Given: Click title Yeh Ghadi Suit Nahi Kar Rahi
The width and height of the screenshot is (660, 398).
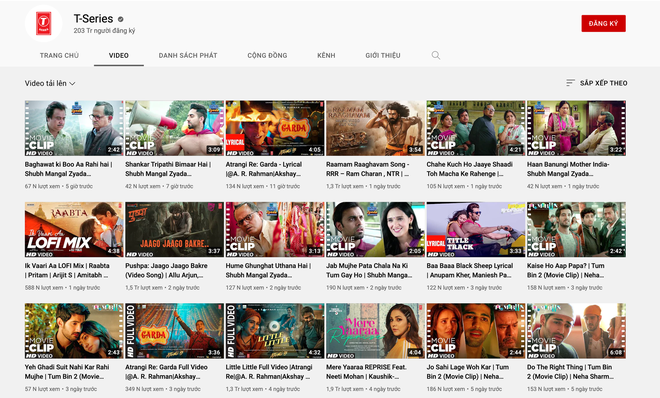Looking at the screenshot, I should tap(67, 372).
